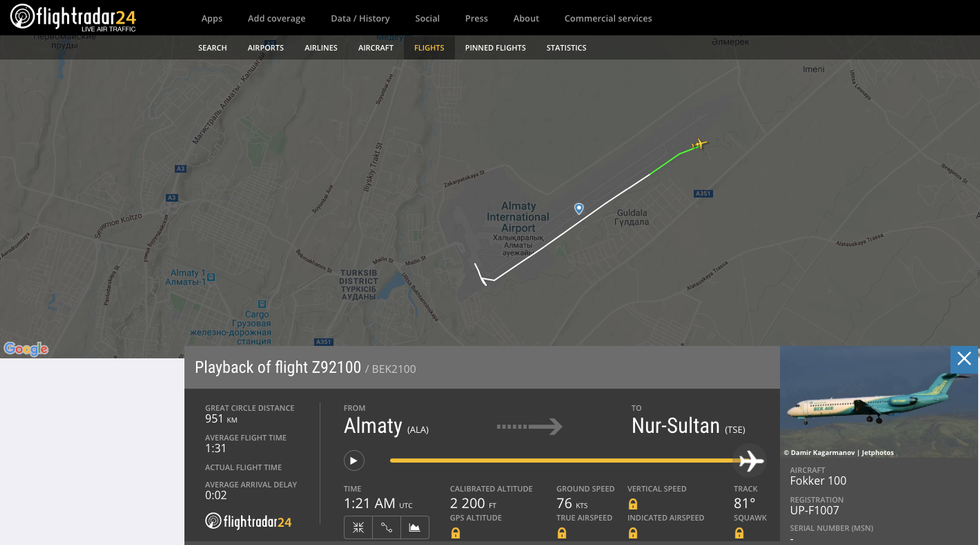This screenshot has height=545, width=980.
Task: Click the Almaty 1 railway station icon
Action: pos(211,277)
